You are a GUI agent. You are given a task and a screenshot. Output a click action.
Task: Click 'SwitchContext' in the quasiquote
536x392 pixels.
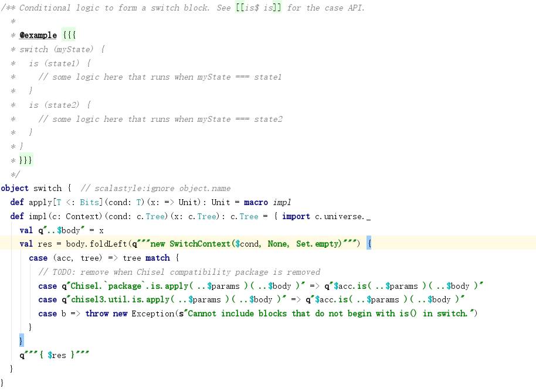coord(199,244)
